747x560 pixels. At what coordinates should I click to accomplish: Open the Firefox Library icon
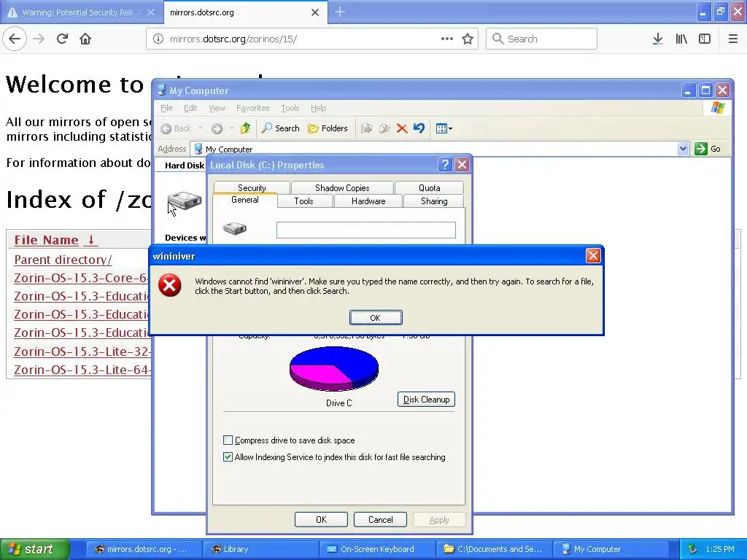tap(681, 39)
